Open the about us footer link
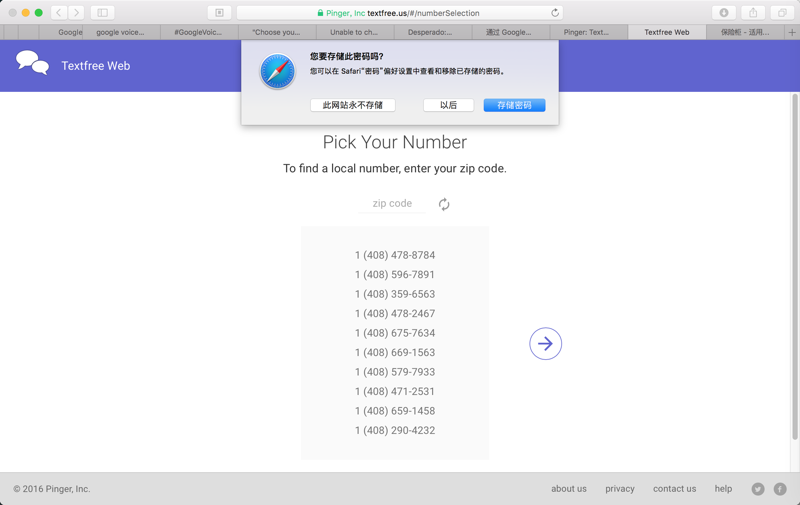This screenshot has height=505, width=800. click(569, 489)
